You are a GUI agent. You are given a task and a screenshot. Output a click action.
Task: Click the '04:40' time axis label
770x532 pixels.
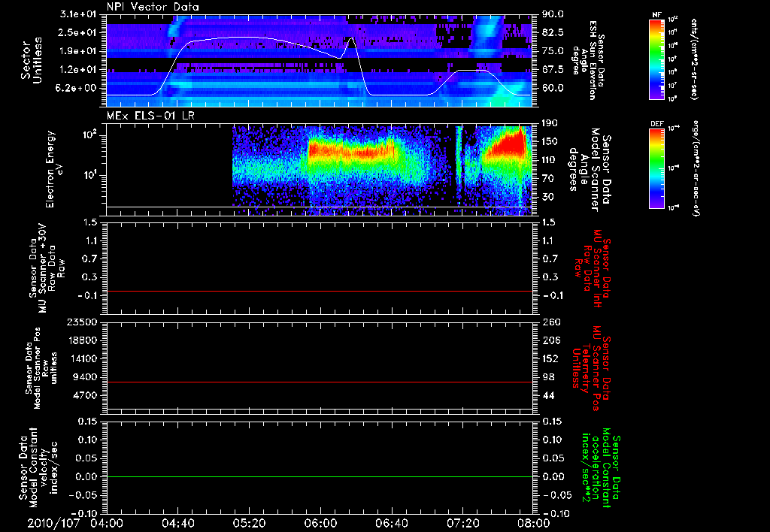(x=177, y=523)
